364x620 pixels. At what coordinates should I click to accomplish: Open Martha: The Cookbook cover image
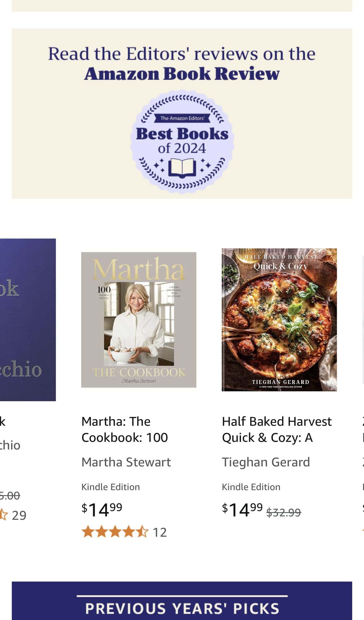click(139, 320)
